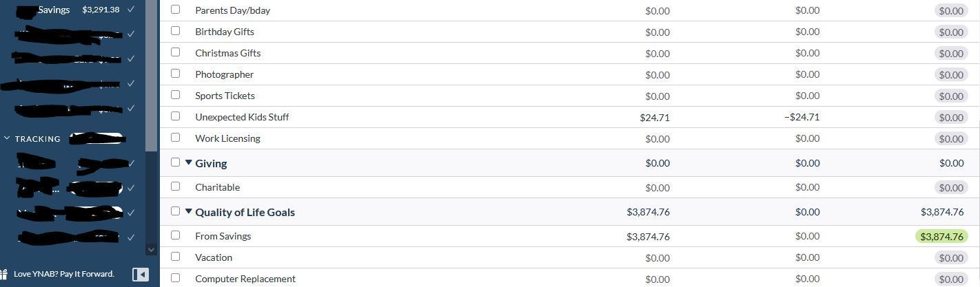Collapse the Quality of Life Goals group
Image resolution: width=980 pixels, height=287 pixels.
click(x=189, y=211)
